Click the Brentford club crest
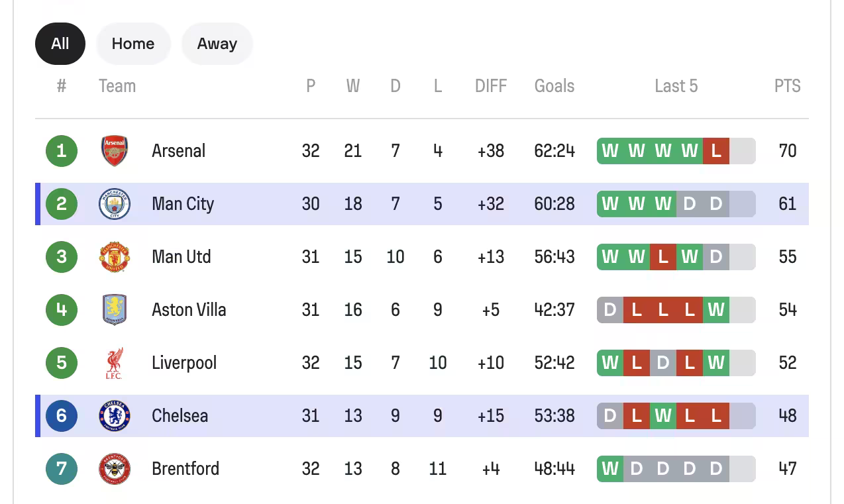 pyautogui.click(x=115, y=469)
